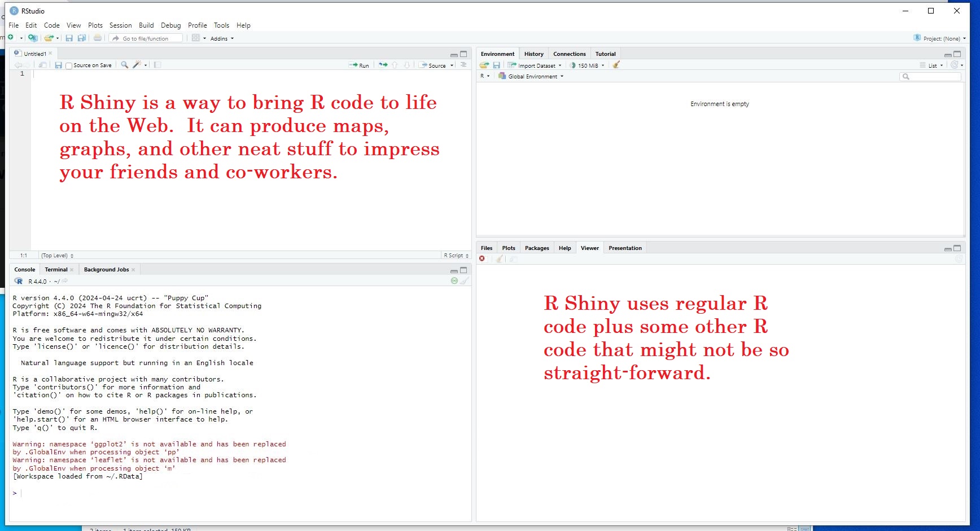Switch to the History tab

coord(533,54)
